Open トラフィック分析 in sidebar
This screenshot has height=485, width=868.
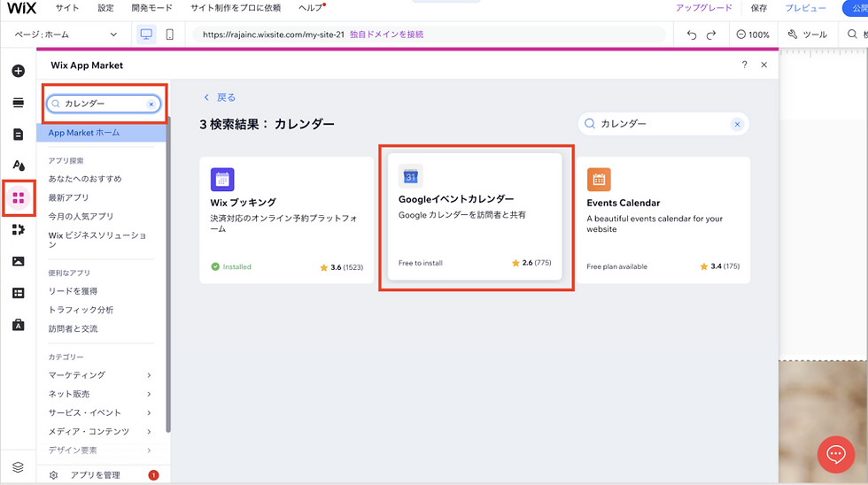click(x=81, y=310)
